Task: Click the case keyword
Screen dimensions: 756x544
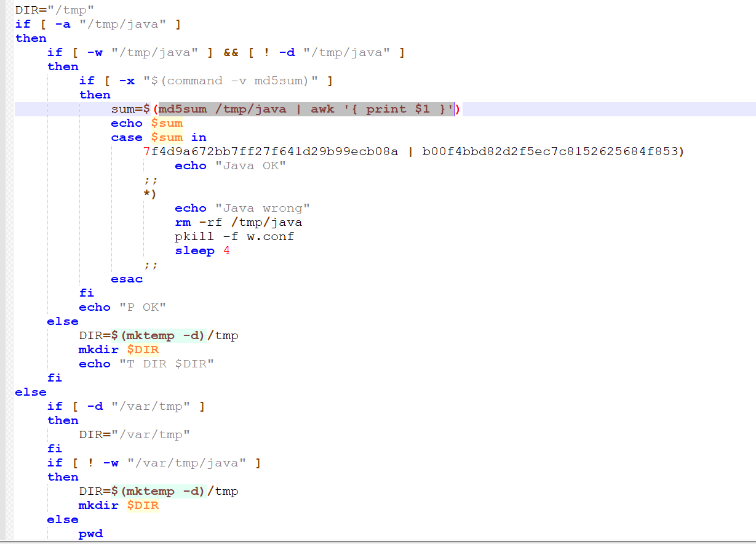Action: click(127, 137)
